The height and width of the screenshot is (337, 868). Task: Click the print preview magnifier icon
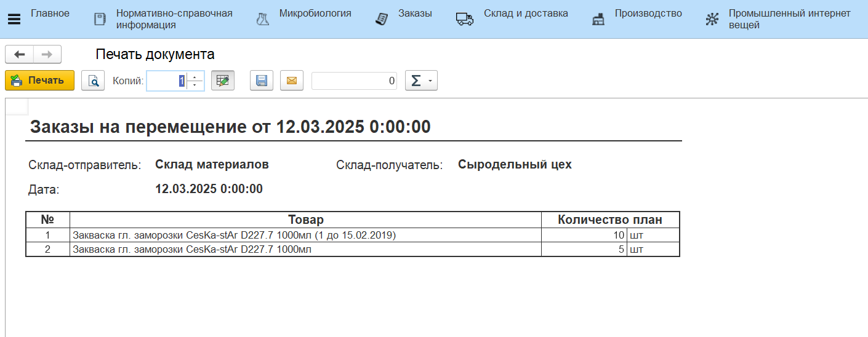coord(94,81)
